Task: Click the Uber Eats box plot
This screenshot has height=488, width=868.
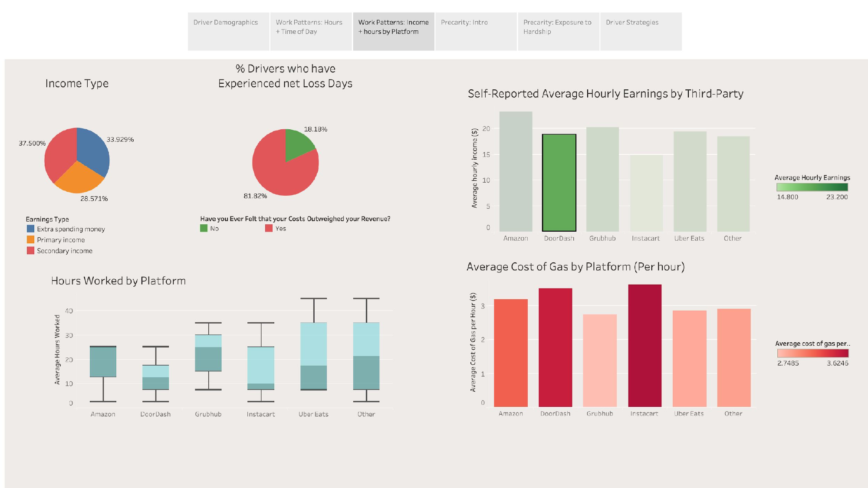Action: 313,356
